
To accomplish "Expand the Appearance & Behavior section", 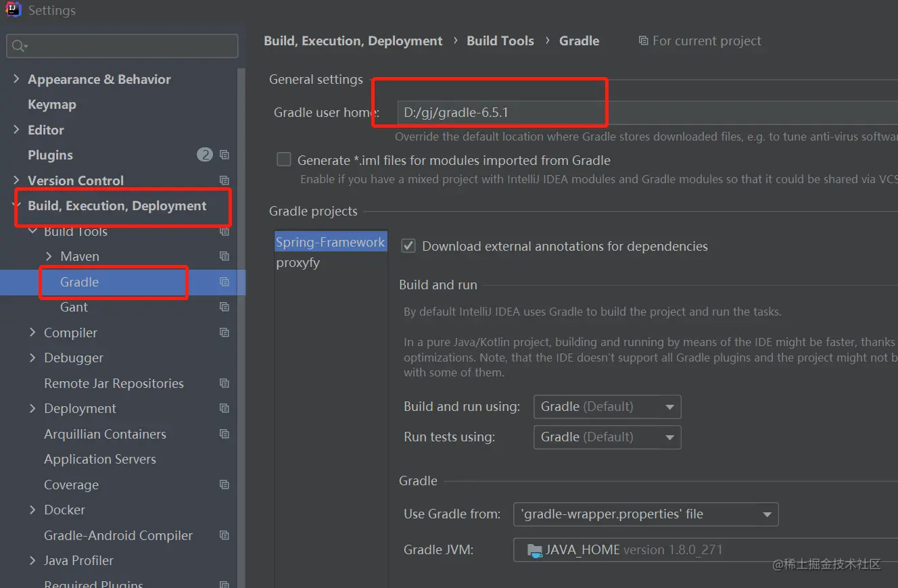I will point(16,79).
